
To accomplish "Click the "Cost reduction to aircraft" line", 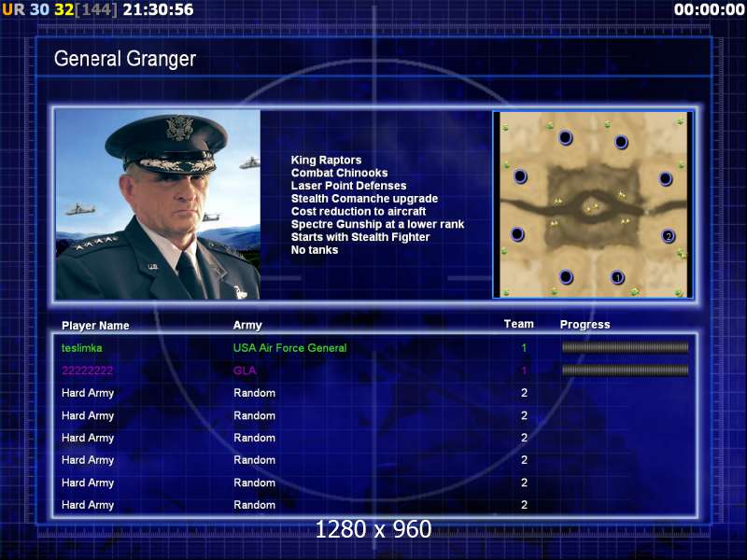I will (359, 212).
